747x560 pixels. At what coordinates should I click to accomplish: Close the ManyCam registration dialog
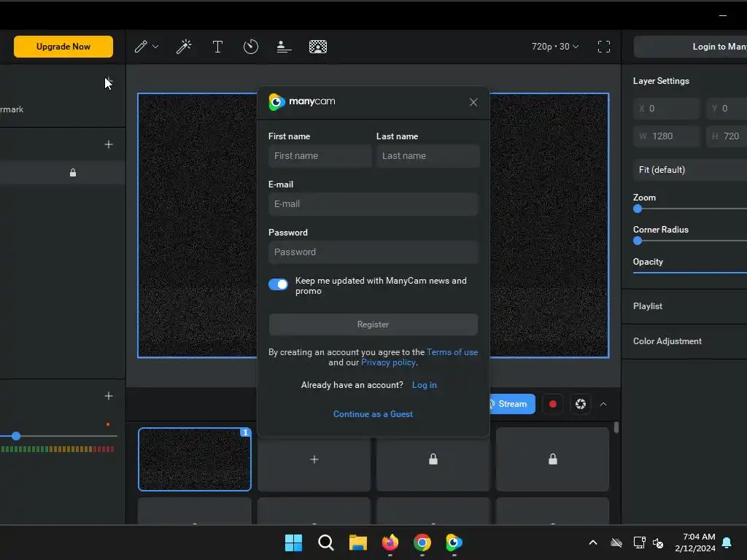coord(473,102)
